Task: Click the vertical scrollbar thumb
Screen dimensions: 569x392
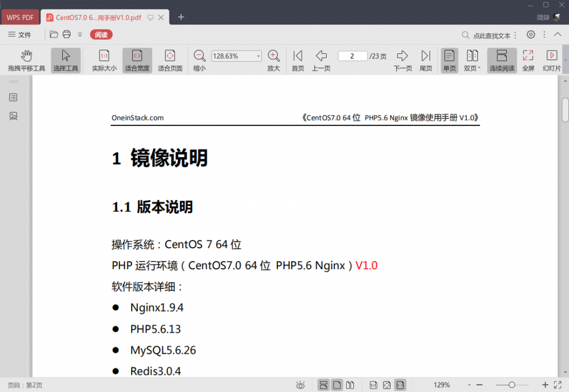Action: 565,110
